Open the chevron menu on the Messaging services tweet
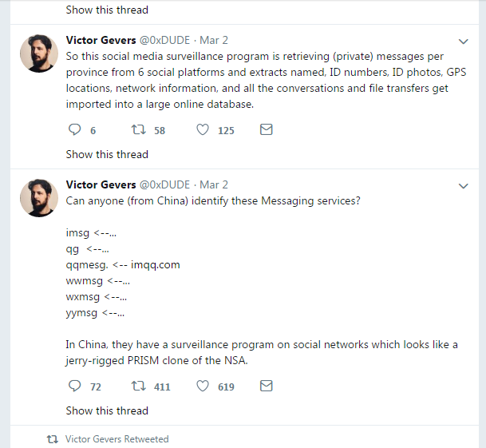Screen dimensions: 486x448 click(x=464, y=186)
